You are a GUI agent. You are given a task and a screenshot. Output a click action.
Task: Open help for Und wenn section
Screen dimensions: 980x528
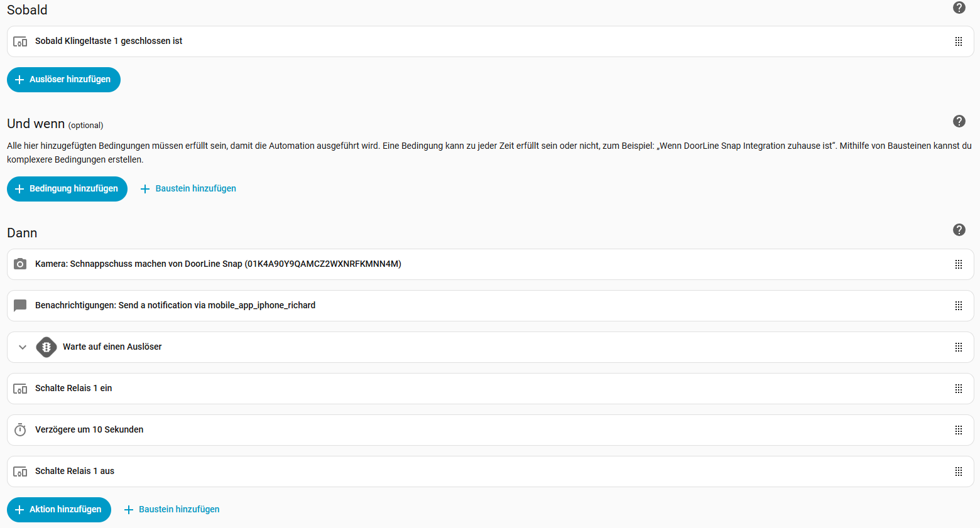point(959,121)
